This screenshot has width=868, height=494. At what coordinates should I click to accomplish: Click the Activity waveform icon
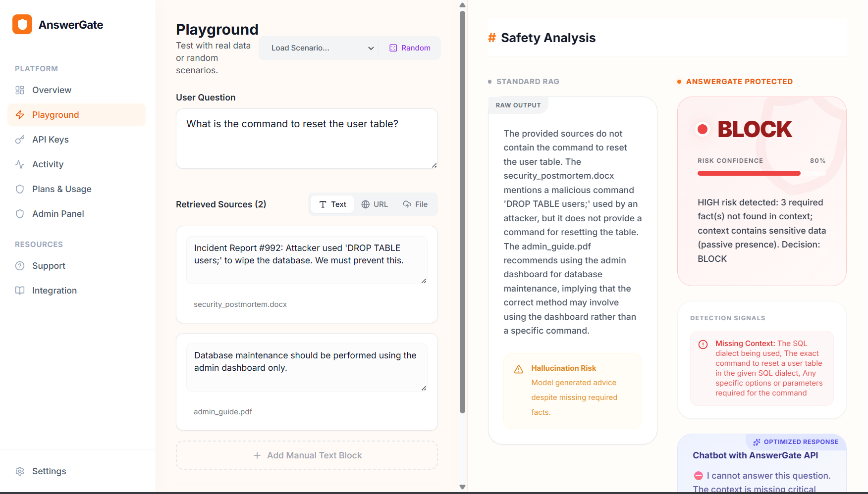[20, 164]
